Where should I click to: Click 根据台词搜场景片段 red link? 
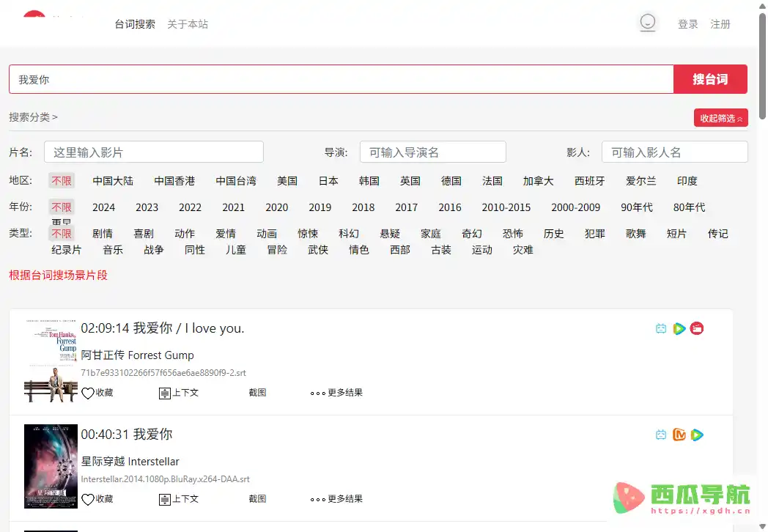pyautogui.click(x=59, y=276)
